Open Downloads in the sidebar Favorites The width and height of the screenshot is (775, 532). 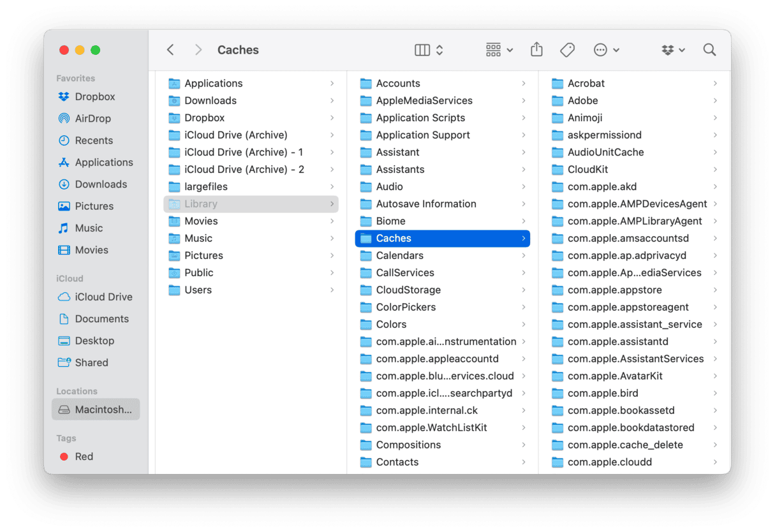(96, 184)
